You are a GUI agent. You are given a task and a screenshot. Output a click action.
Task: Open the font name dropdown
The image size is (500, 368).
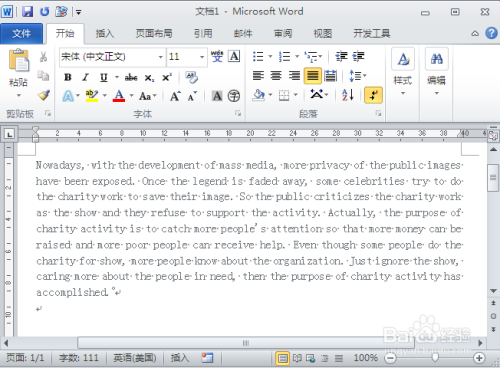coord(161,57)
